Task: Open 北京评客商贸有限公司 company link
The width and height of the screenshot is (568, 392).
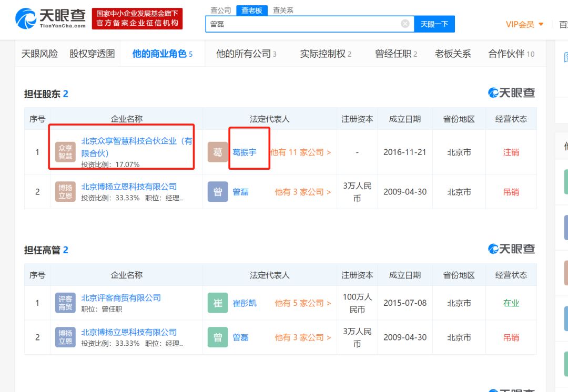Action: 121,297
